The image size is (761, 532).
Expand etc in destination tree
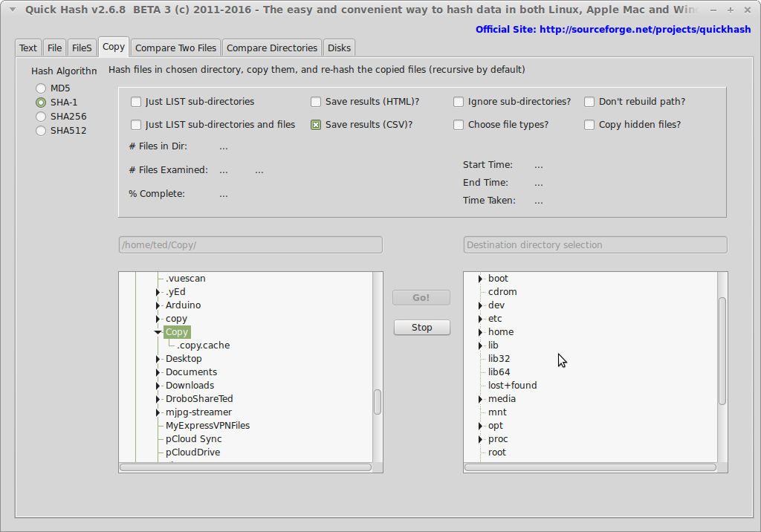480,319
